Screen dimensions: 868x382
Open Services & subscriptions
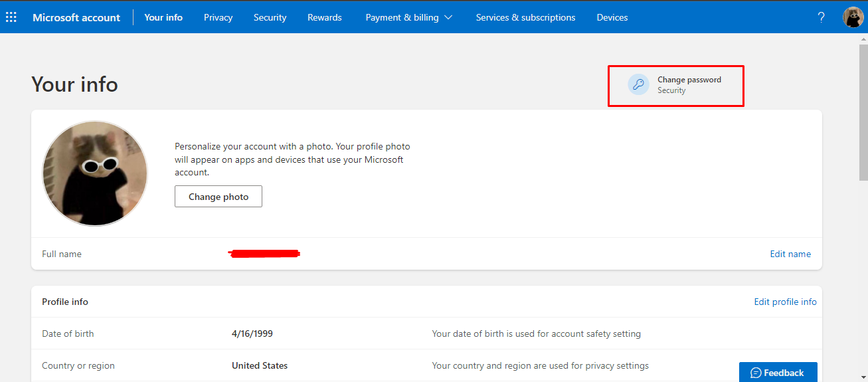(526, 17)
